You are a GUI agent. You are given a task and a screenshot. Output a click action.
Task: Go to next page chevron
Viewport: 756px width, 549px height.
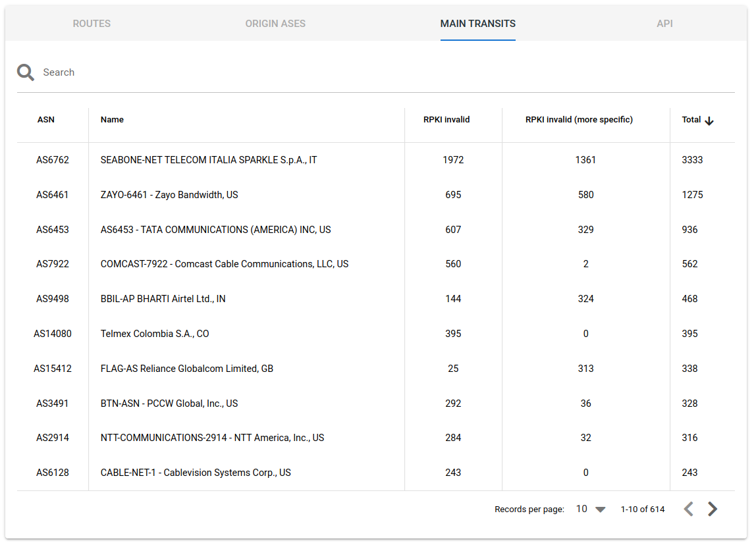point(712,508)
